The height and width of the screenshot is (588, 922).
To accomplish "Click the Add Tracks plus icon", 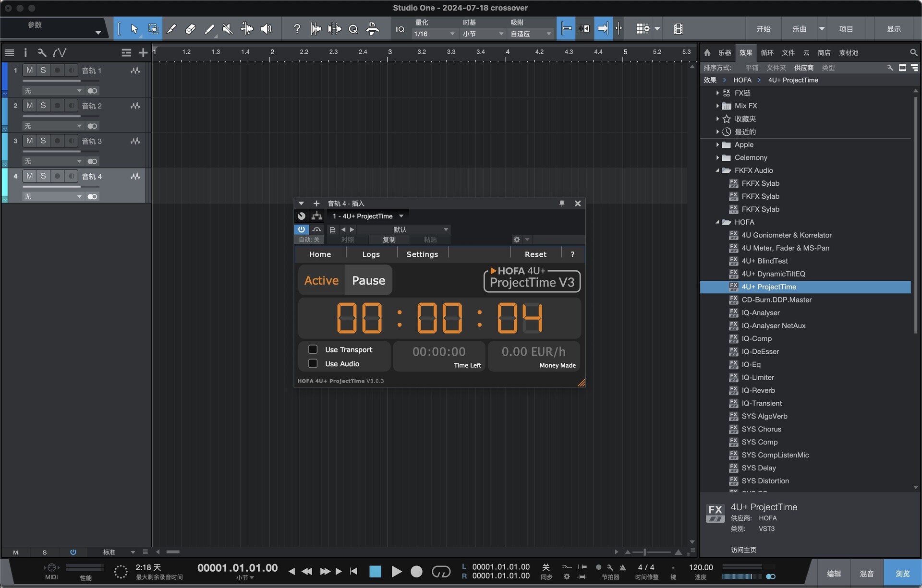I will [143, 53].
